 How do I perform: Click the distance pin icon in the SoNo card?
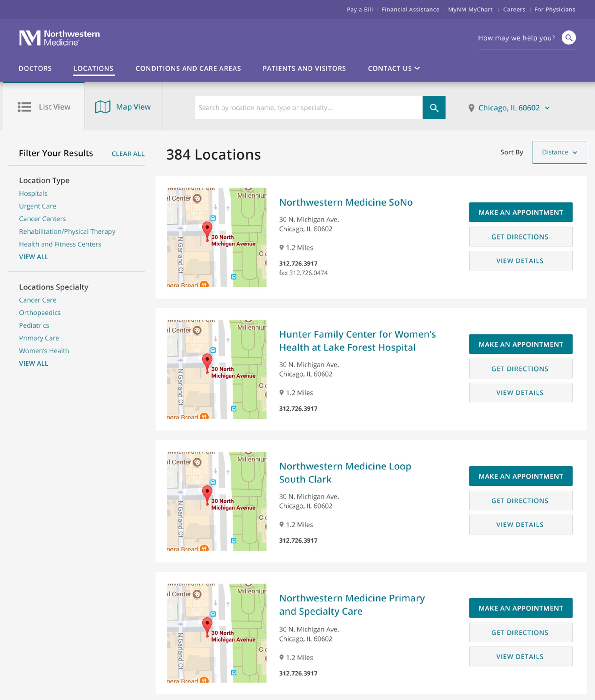[281, 247]
